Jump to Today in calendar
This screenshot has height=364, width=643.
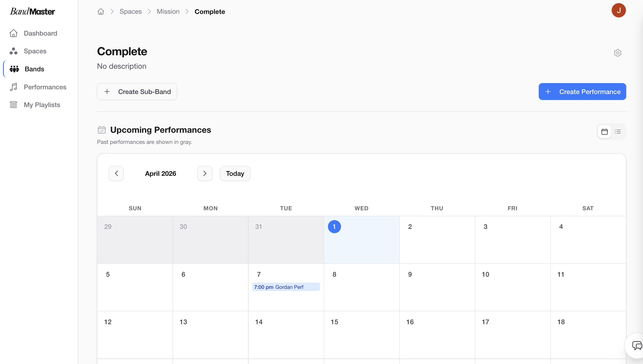coord(235,173)
